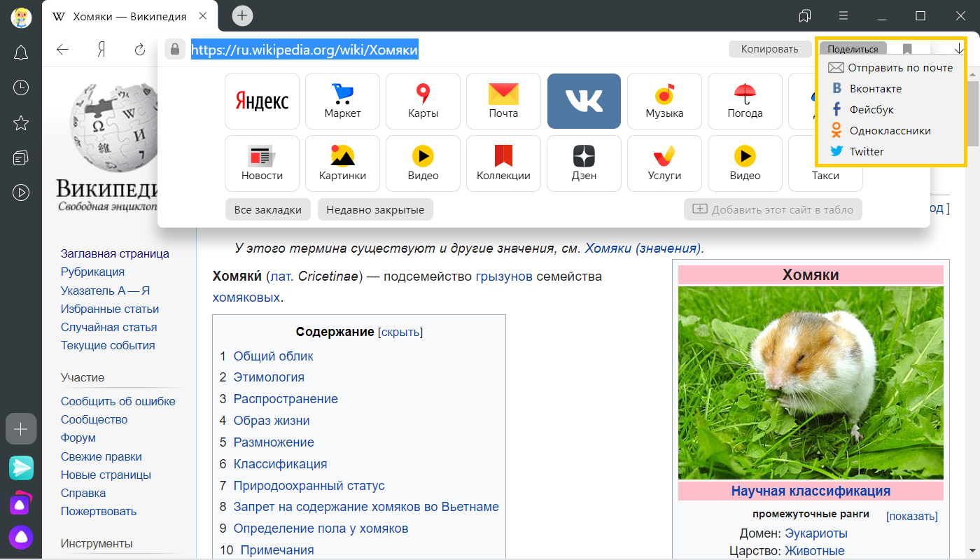
Task: Open the Карты tile
Action: click(423, 101)
